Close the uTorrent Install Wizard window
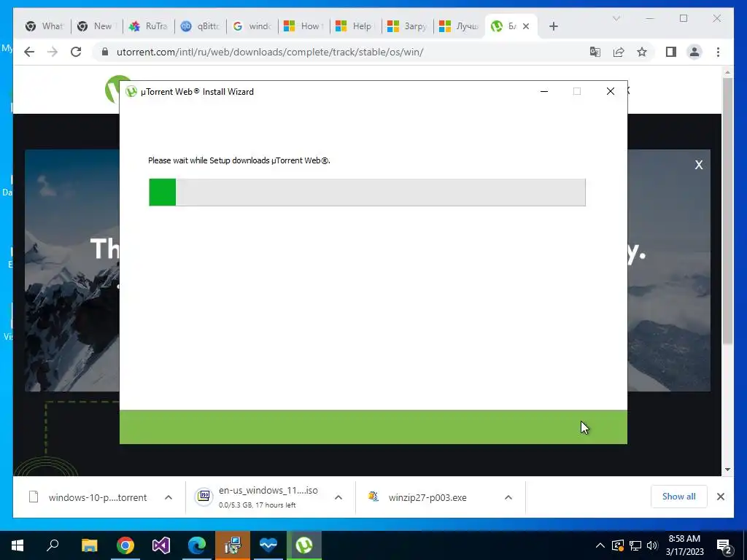Screen dimensions: 747x560 coord(611,91)
